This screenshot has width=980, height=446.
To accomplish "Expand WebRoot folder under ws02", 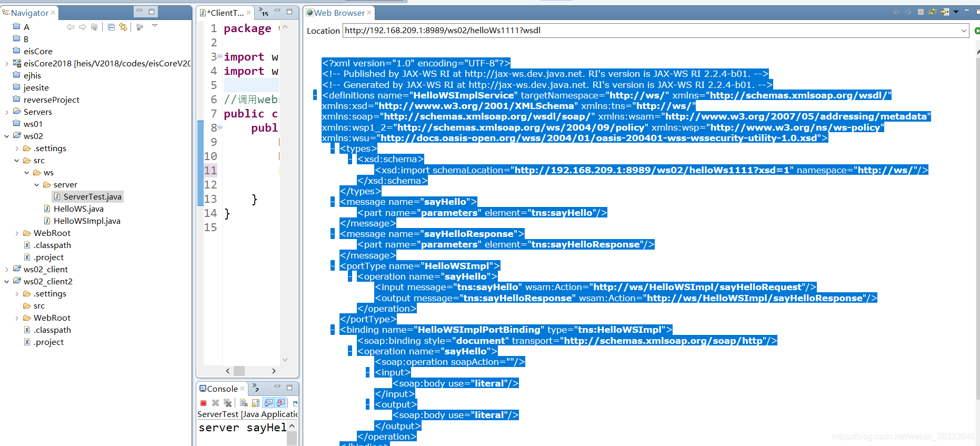I will (17, 233).
